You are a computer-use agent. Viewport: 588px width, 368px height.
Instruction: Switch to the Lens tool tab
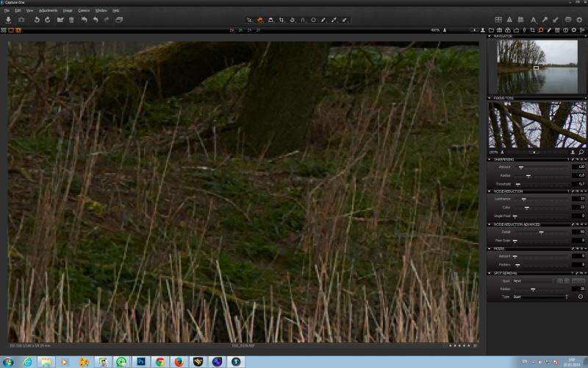coord(524,30)
